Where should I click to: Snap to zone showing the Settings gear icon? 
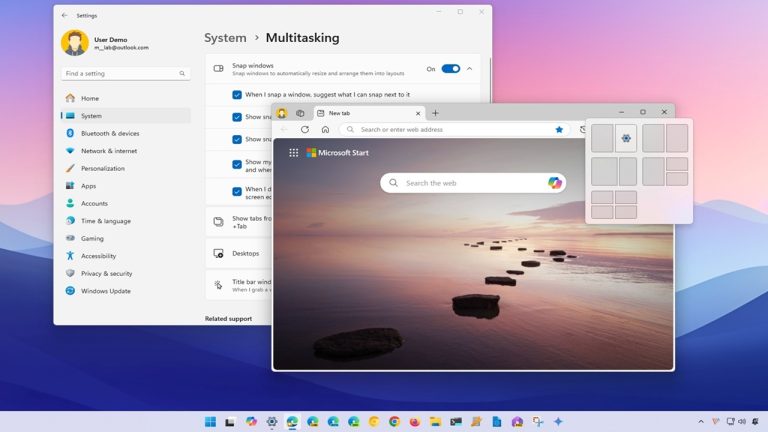[x=626, y=138]
